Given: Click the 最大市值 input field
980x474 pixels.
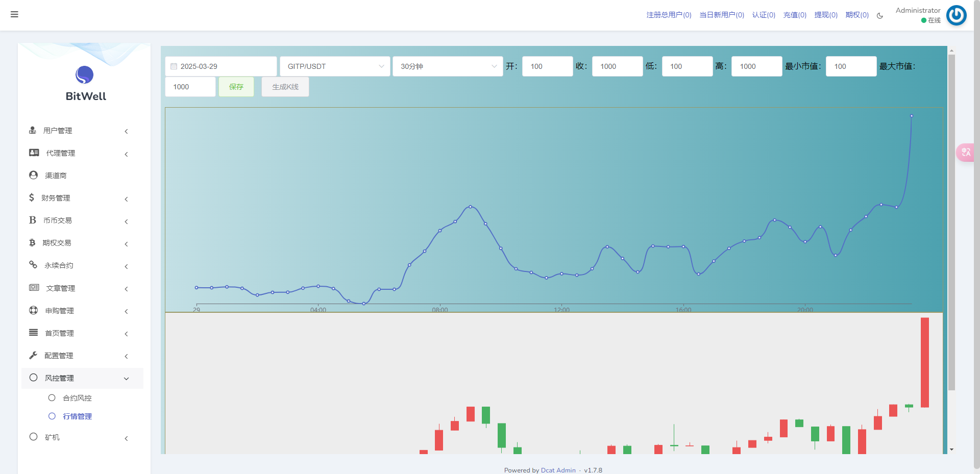Looking at the screenshot, I should 190,87.
